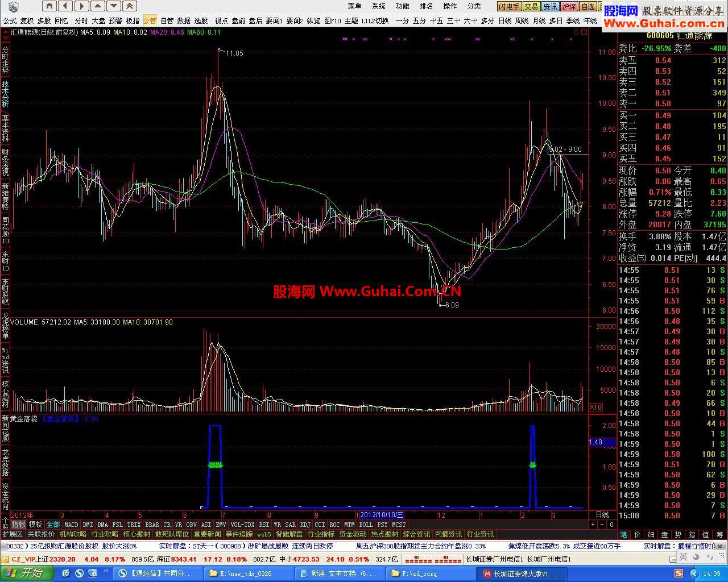The image size is (728, 582).
Task: Click the application logo icon at top-left
Action: (13, 7)
